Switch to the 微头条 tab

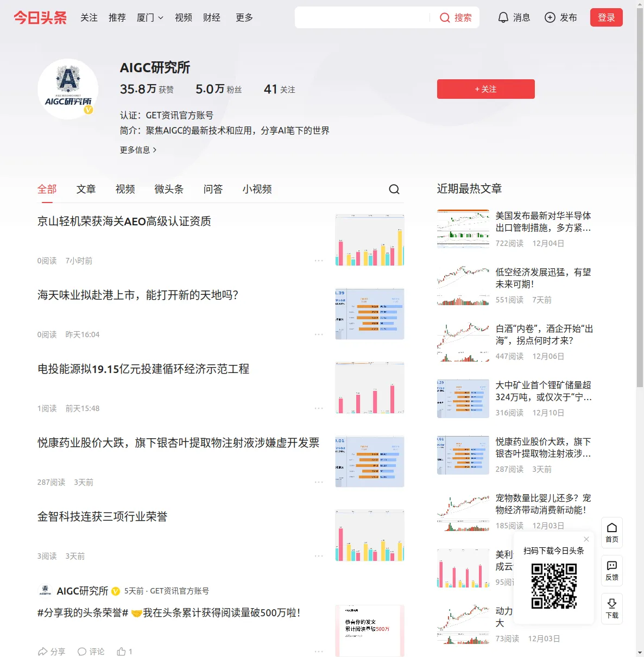(169, 189)
